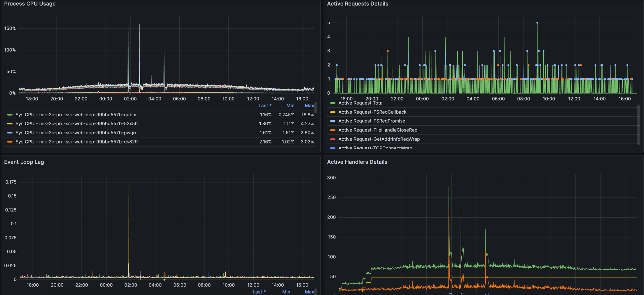This screenshot has height=295, width=644.
Task: Click green series icon for qqbnr pod
Action: (10, 115)
